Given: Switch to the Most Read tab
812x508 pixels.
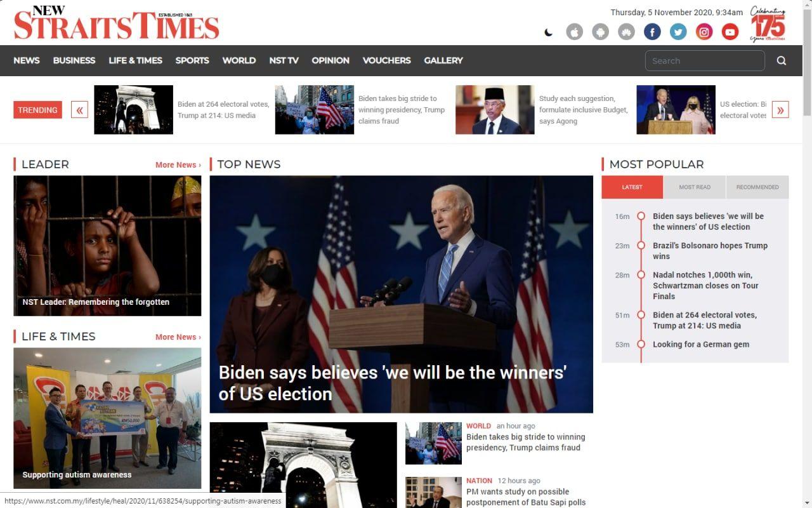Looking at the screenshot, I should tap(695, 187).
